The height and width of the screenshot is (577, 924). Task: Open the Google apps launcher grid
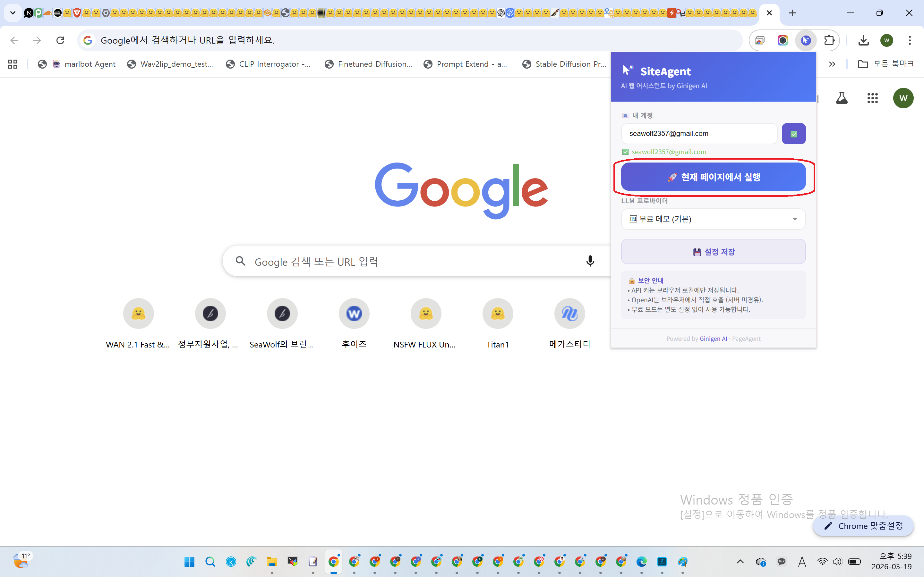[x=872, y=98]
